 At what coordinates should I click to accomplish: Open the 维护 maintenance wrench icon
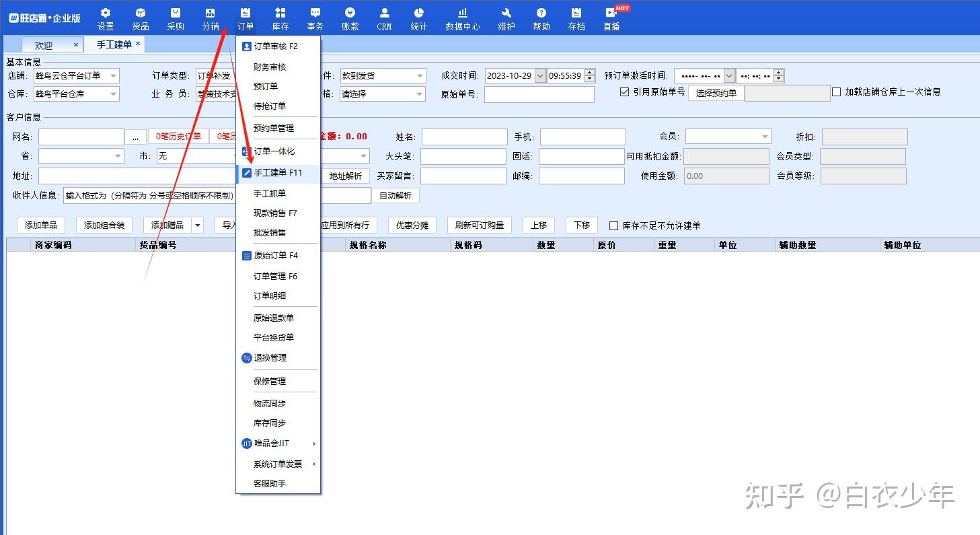coord(506,19)
